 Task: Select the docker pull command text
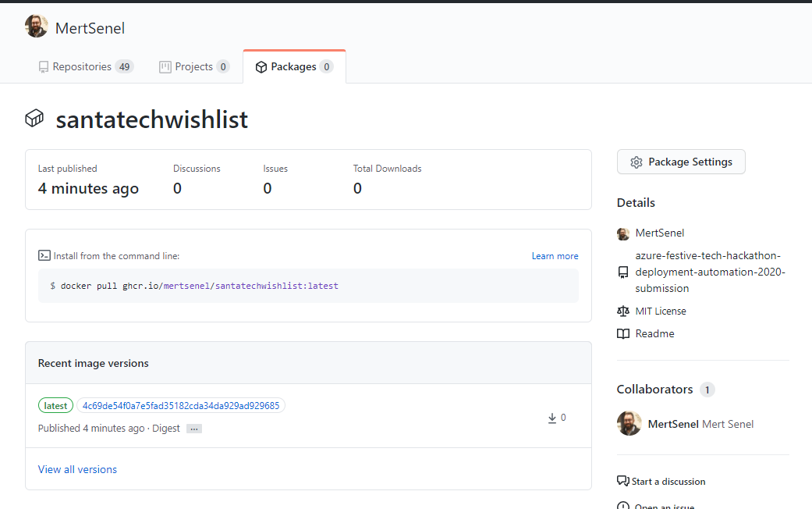200,286
